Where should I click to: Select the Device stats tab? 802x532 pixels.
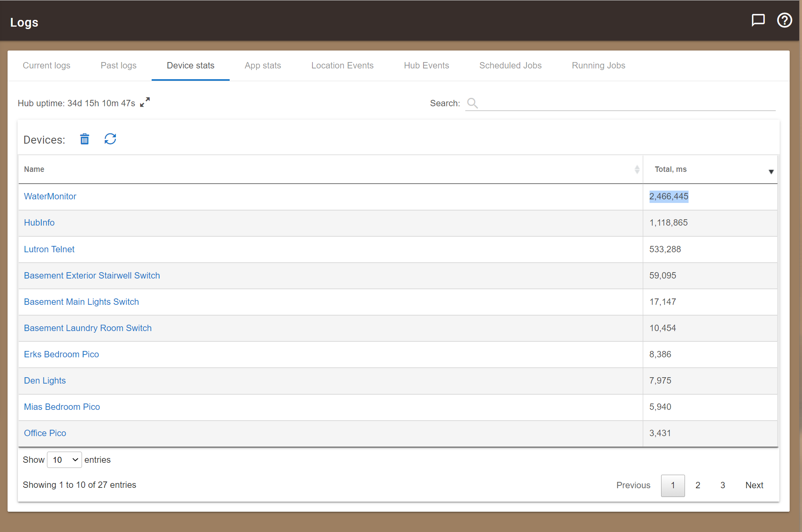point(191,66)
